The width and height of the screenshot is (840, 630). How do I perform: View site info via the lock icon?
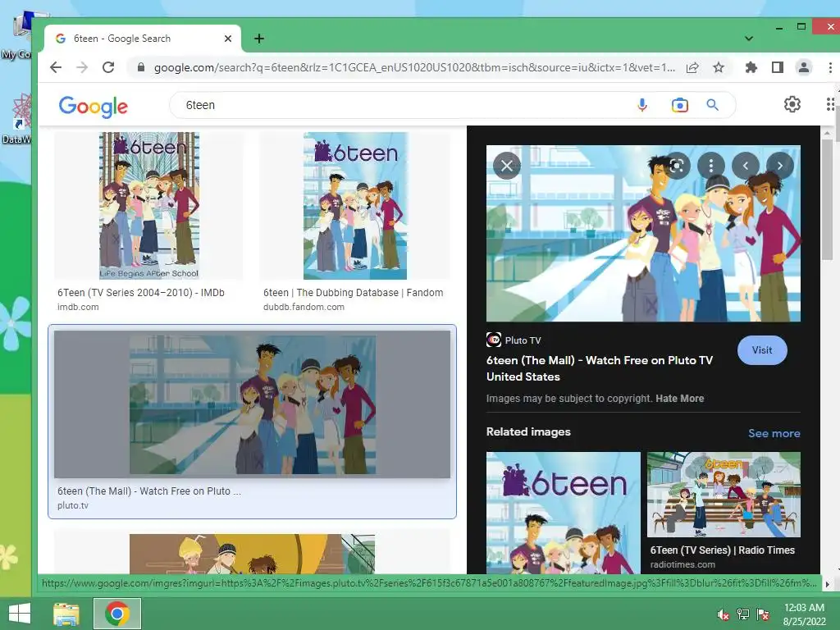point(141,67)
